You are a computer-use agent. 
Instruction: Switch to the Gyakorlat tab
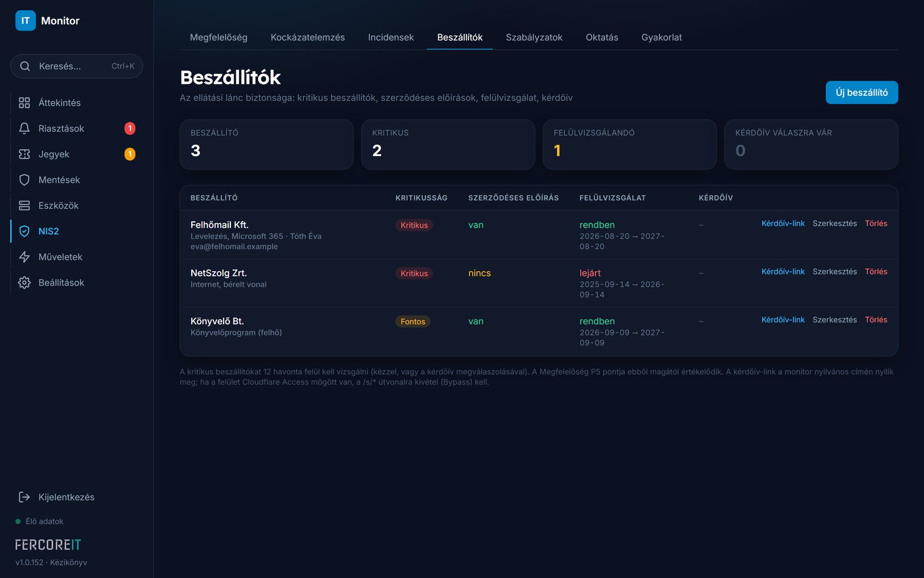pos(662,38)
